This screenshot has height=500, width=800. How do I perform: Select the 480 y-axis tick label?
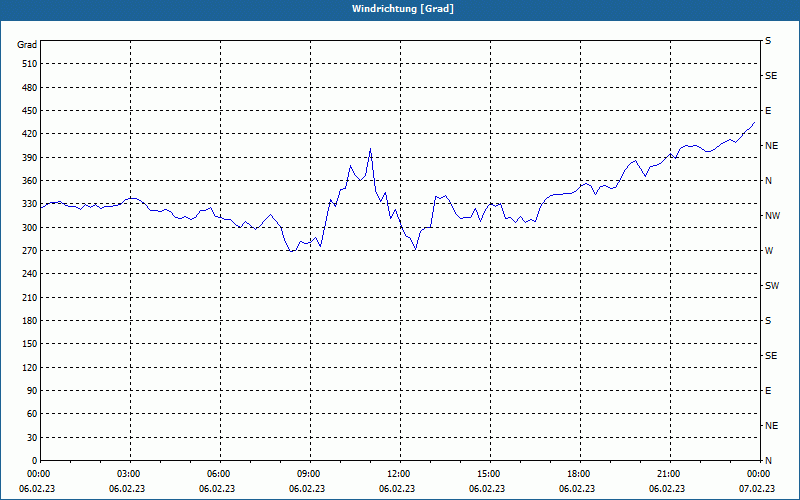(30, 87)
